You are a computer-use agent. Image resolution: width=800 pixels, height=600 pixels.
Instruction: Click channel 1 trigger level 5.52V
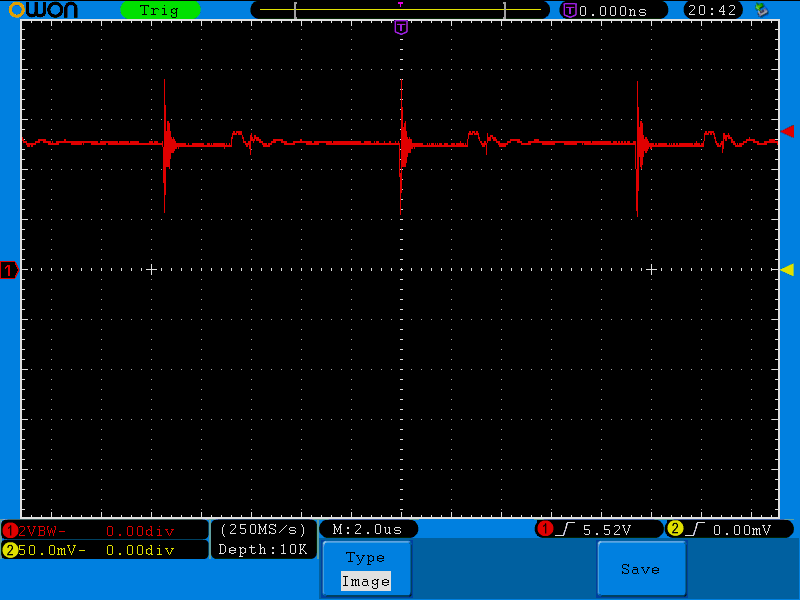pos(598,529)
